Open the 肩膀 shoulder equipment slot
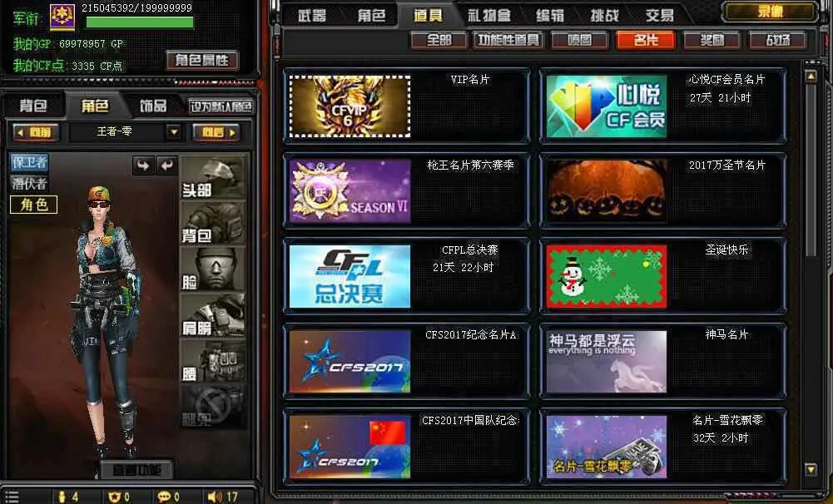The image size is (833, 504). point(213,315)
